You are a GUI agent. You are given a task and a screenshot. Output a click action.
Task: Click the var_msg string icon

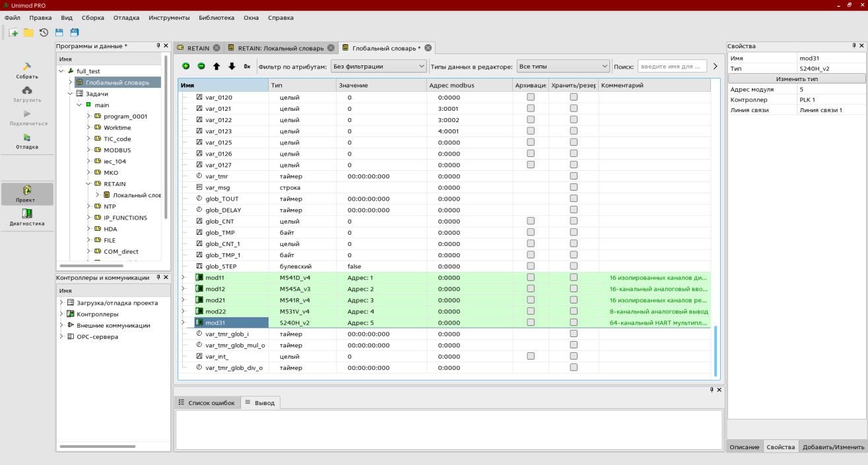199,187
